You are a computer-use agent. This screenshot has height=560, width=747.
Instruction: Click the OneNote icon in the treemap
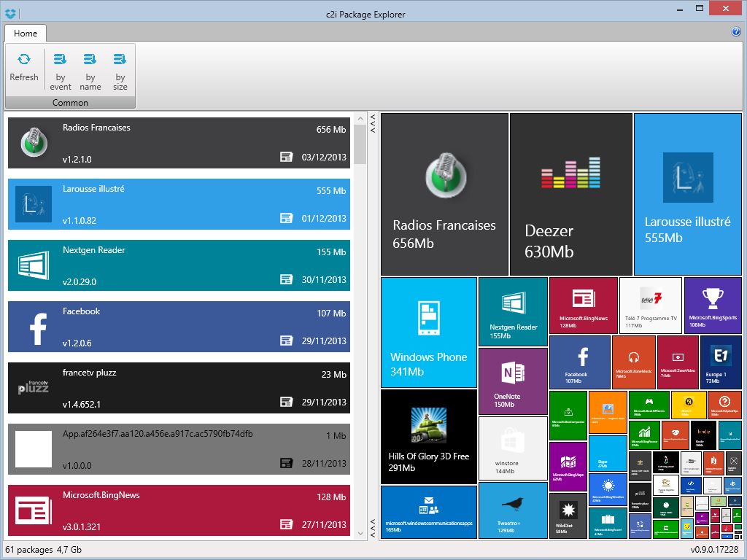513,373
